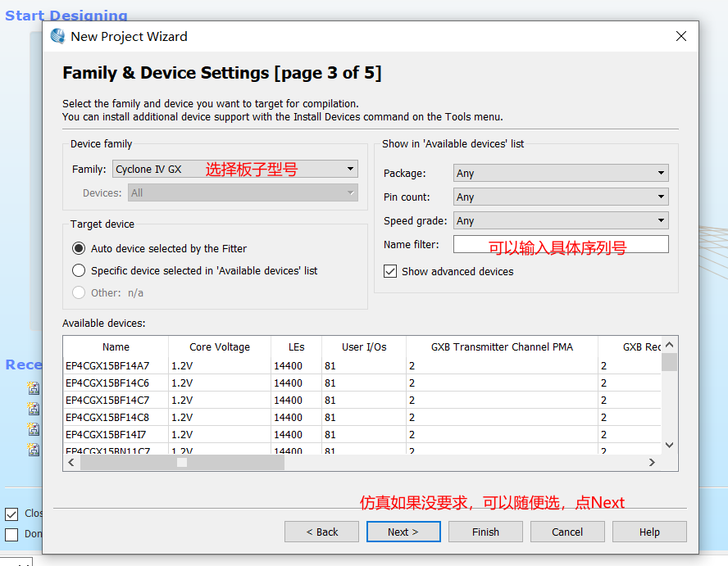
Task: Sort devices by LEs column header
Action: click(x=296, y=347)
